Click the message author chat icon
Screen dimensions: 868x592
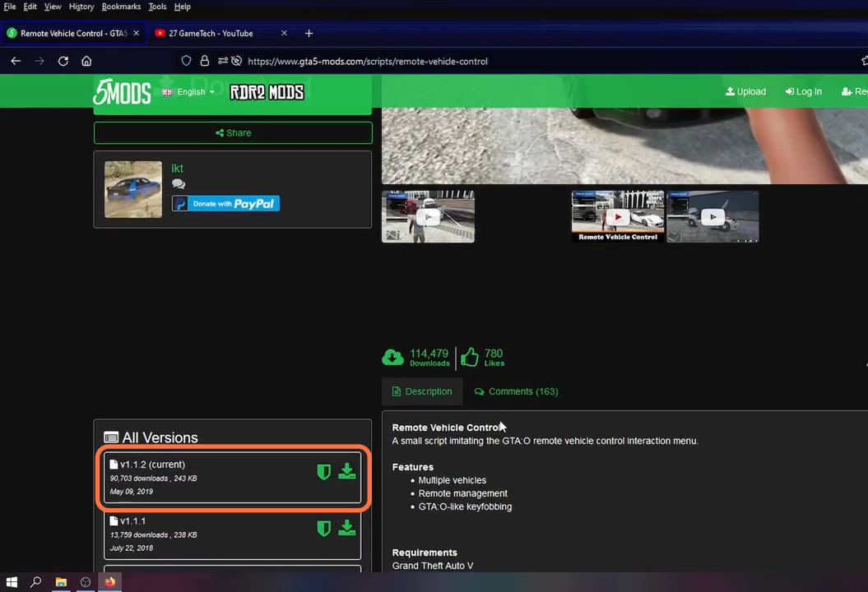[179, 184]
